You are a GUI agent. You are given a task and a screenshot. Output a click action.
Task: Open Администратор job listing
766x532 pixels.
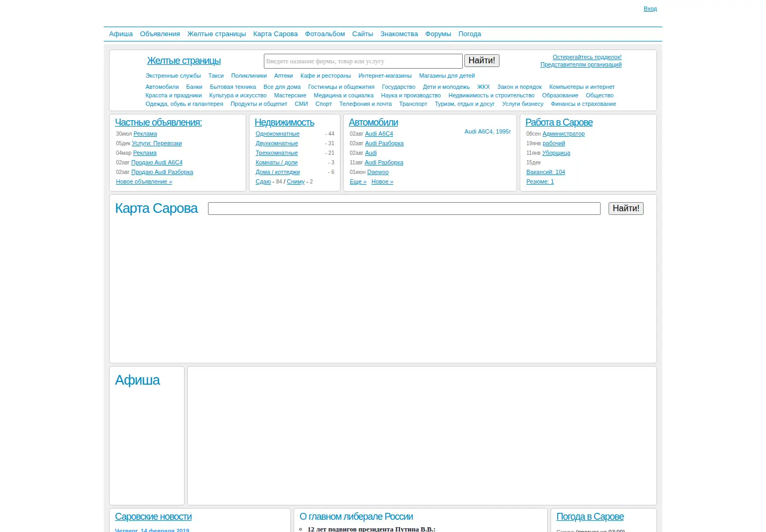(x=563, y=134)
